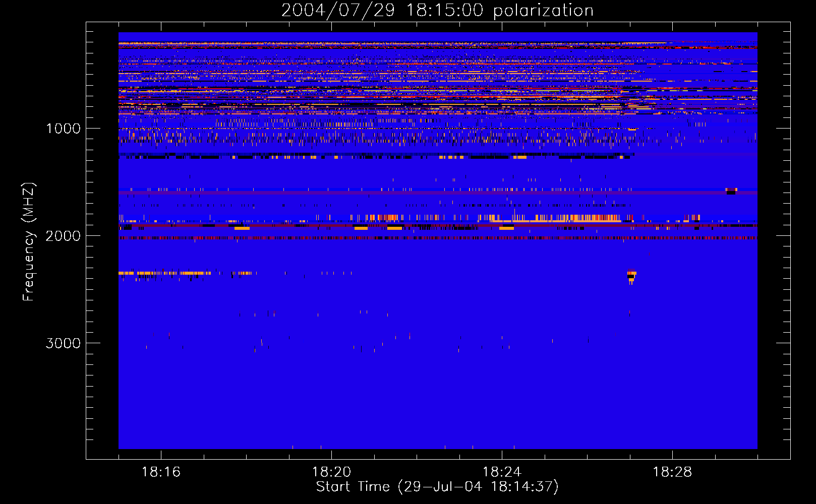Viewport: 816px width, 504px height.
Task: Click the 'Frequency (MHZ)' axis label
Action: 29,241
